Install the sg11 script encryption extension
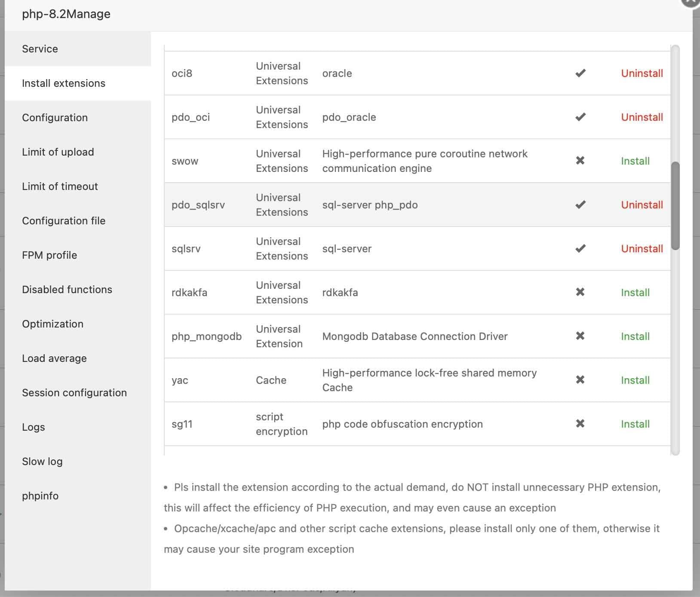Viewport: 700px width, 597px height. 635,424
